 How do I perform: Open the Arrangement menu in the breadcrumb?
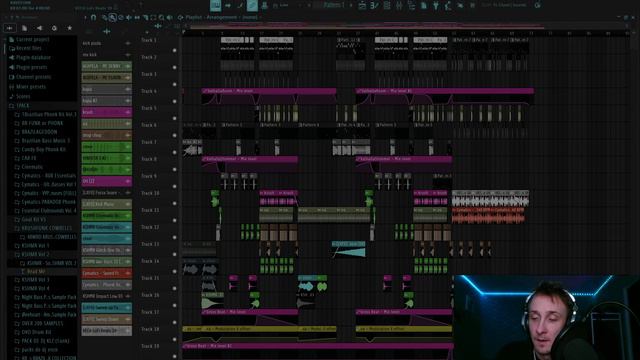click(x=222, y=18)
